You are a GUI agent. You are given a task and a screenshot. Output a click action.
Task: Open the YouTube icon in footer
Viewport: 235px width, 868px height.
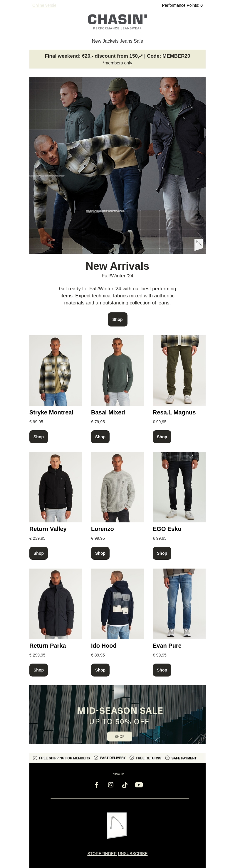tap(139, 785)
